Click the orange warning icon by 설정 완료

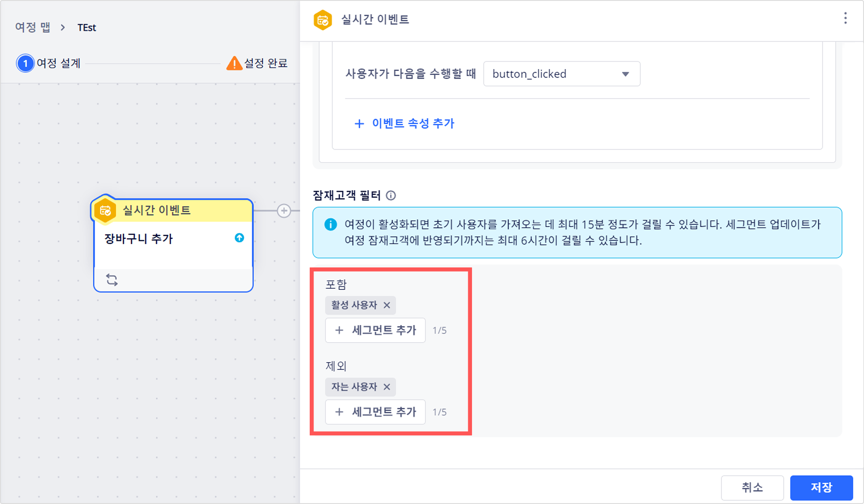[234, 63]
